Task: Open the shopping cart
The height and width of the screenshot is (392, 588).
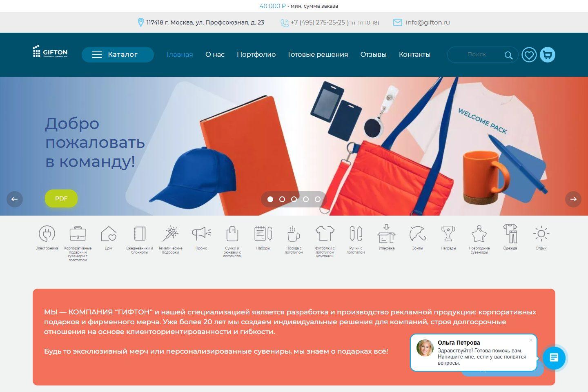Action: click(x=548, y=55)
